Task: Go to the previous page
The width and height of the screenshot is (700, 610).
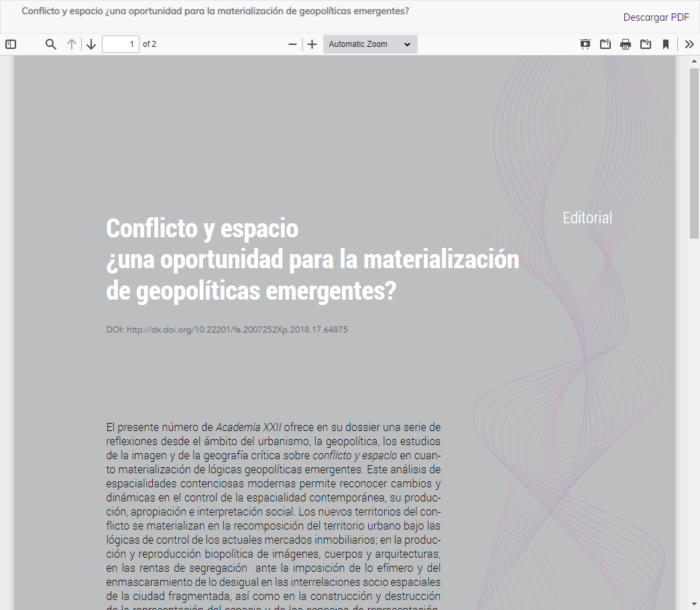Action: pyautogui.click(x=72, y=44)
